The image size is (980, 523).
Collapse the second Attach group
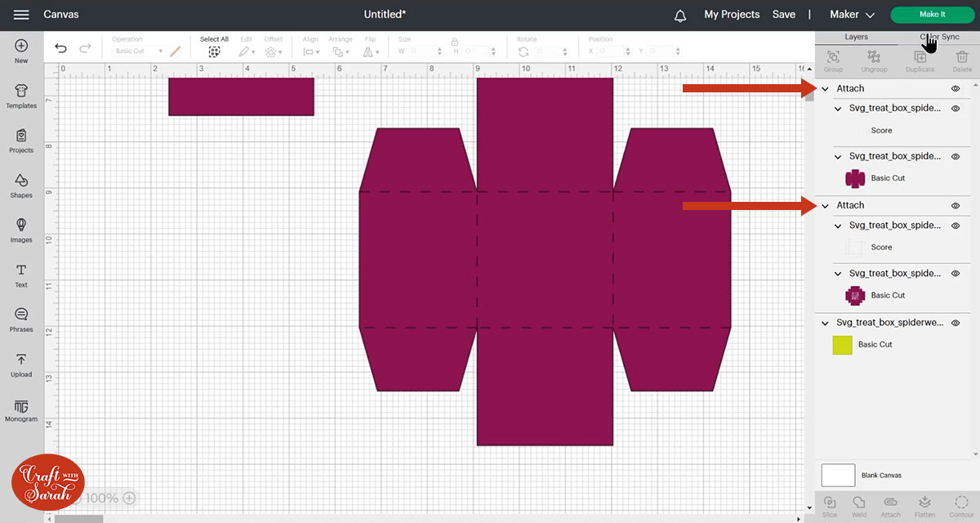tap(825, 206)
